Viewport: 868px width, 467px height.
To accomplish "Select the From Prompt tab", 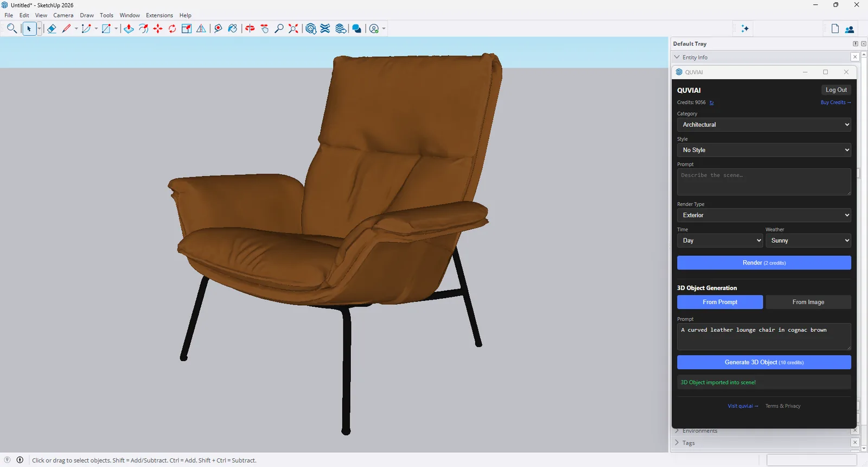I will 720,302.
